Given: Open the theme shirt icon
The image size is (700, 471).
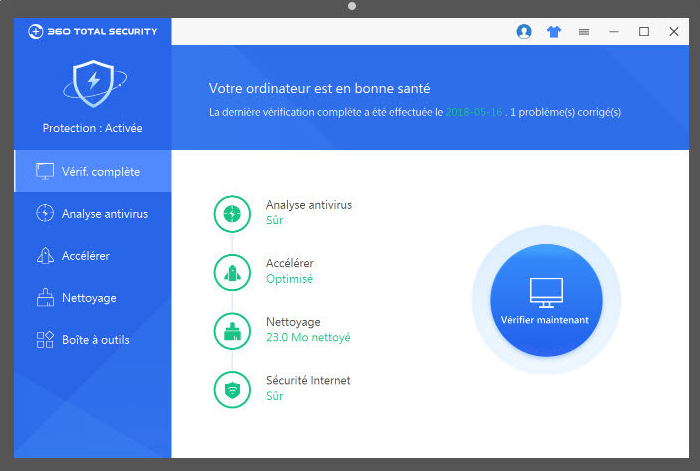Looking at the screenshot, I should tap(554, 32).
